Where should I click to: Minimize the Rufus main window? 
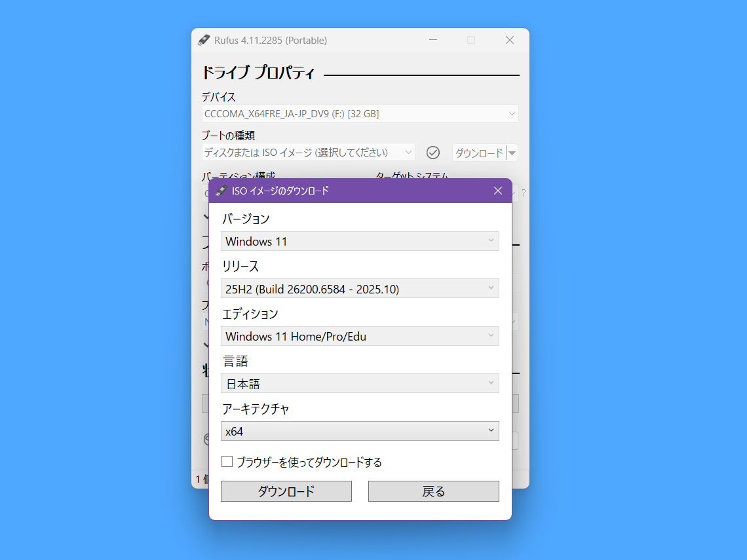[432, 41]
